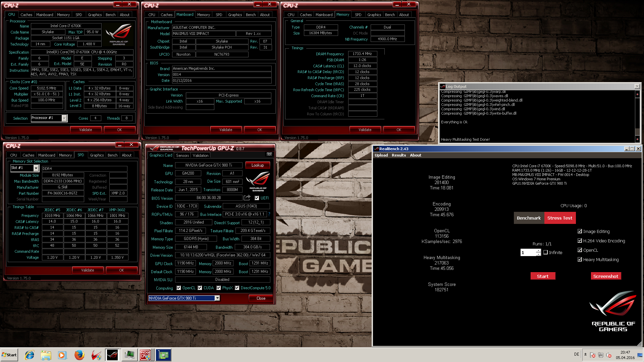
Task: Switch to the black ROG CPU-Z taskbar item
Action: tap(112, 355)
